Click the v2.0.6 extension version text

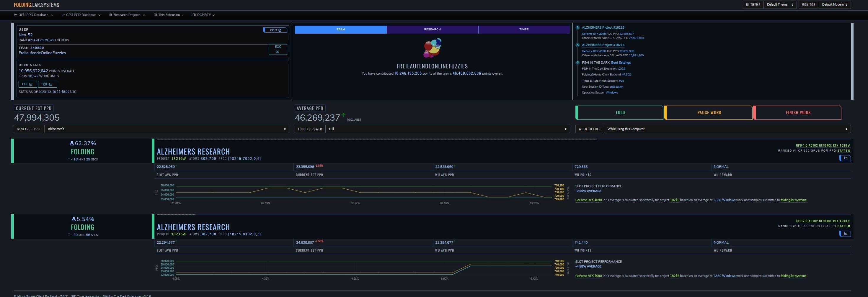(x=621, y=69)
